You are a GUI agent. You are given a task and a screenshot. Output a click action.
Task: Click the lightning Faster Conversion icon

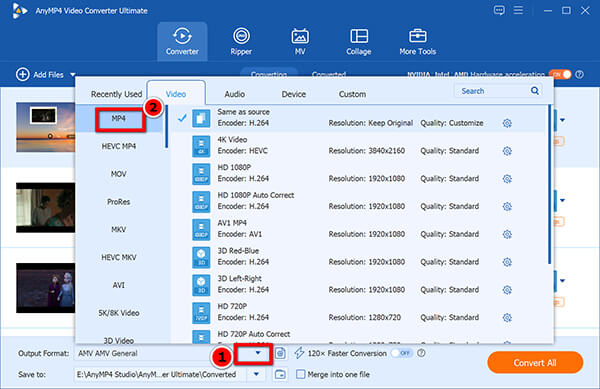tap(299, 353)
